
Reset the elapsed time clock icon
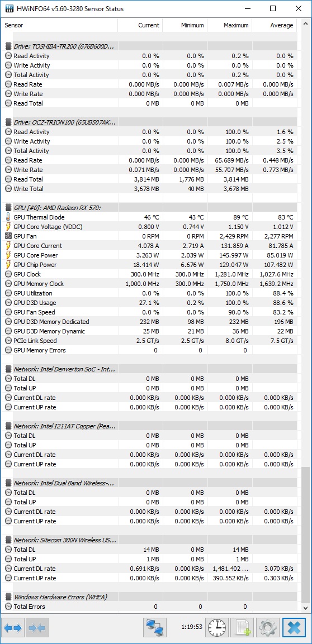(x=216, y=628)
